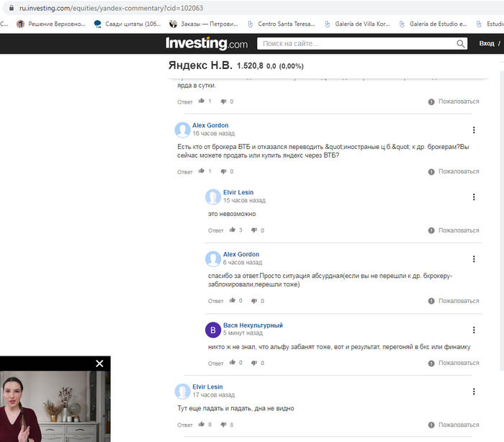Report Alex Gordon's 6-hours-ago reply

[454, 301]
